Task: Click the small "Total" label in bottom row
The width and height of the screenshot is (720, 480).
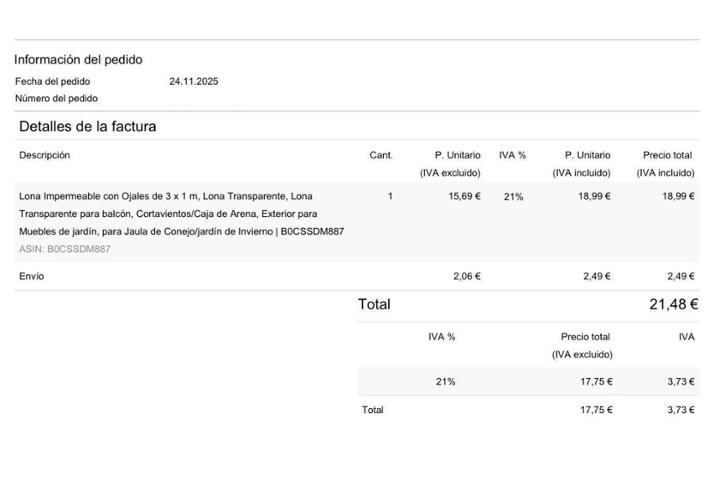Action: point(372,410)
